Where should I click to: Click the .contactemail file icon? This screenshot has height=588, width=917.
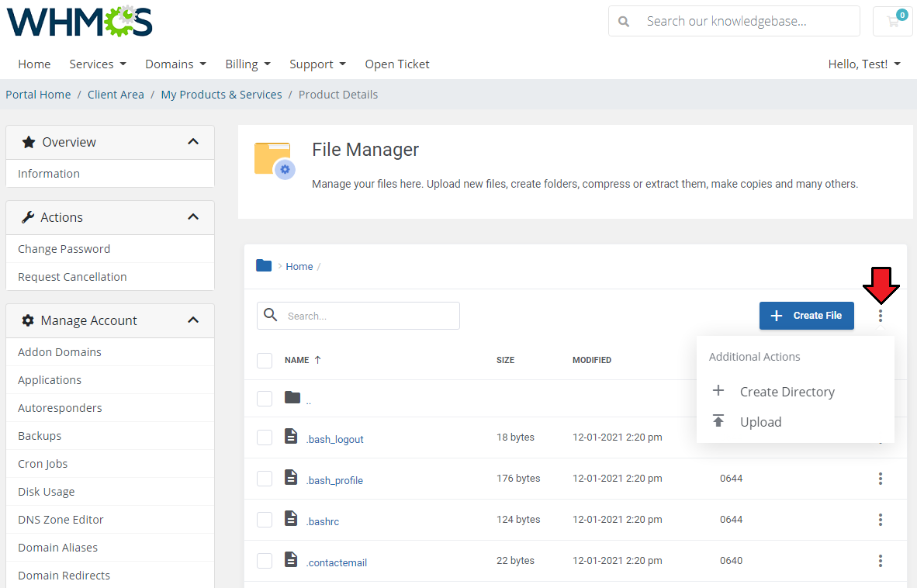[x=291, y=559]
